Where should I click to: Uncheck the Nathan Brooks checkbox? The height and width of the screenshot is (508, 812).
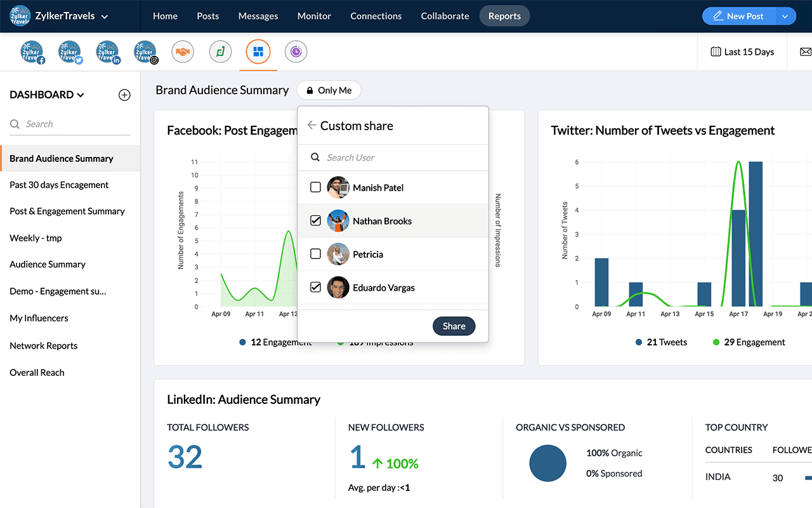[x=315, y=221]
